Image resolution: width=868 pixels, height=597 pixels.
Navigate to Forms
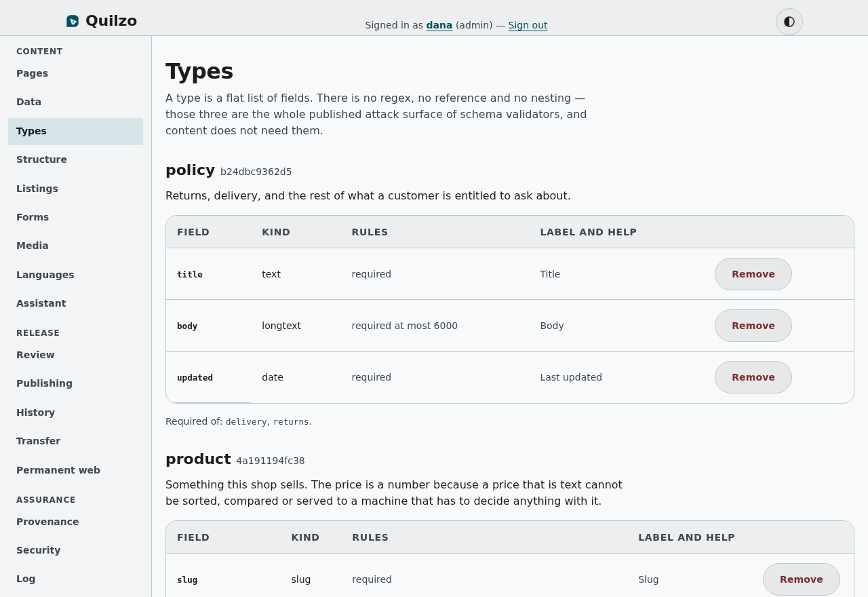(75, 217)
